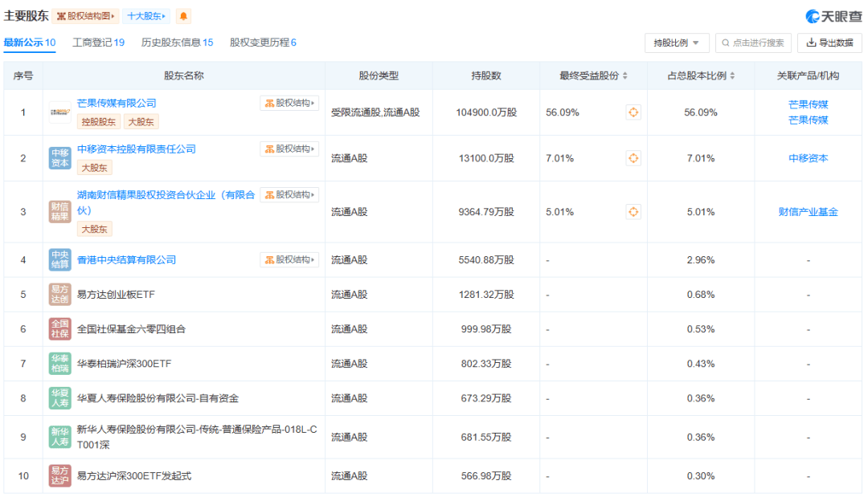Click the 天眼查 logo
The height and width of the screenshot is (497, 868).
833,16
